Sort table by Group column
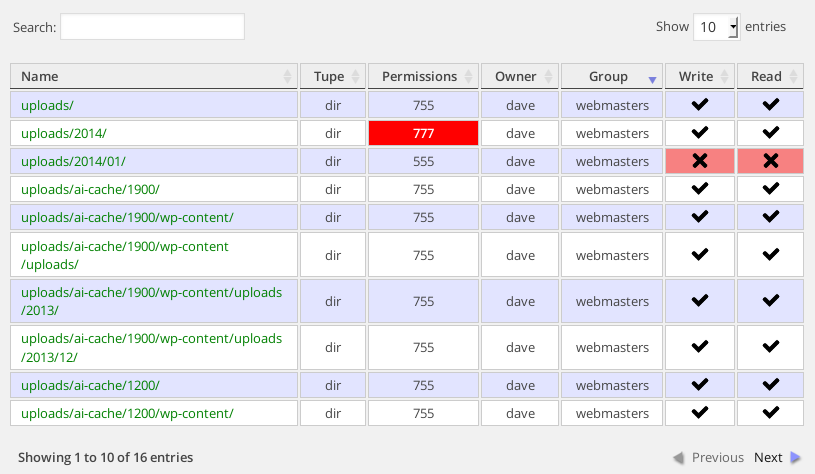Viewport: 815px width, 474px height. click(612, 76)
